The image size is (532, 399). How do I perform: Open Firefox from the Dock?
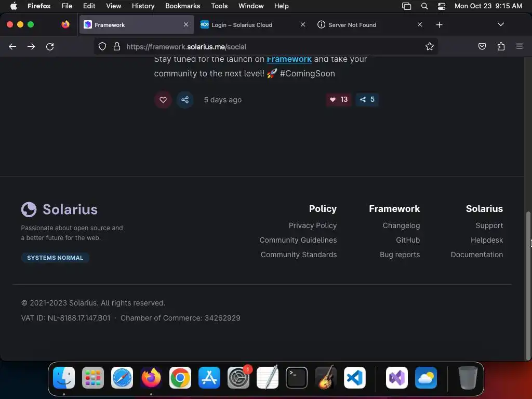(151, 378)
